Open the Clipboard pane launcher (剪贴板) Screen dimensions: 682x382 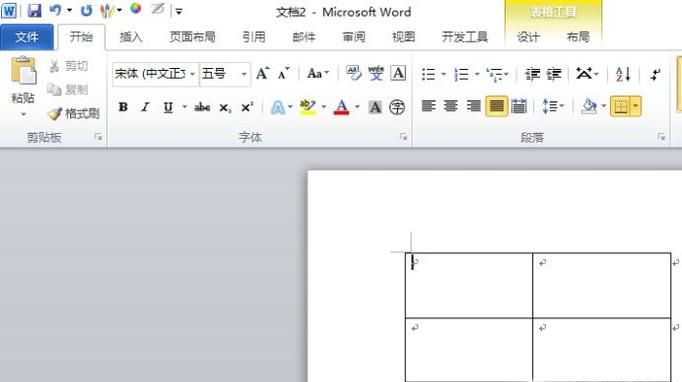tap(98, 137)
